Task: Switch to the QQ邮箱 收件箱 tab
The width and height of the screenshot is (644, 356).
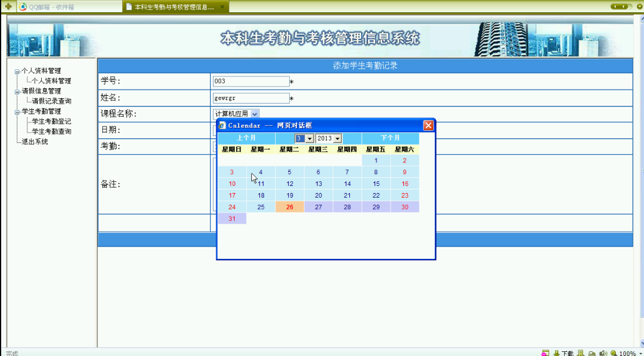Action: (69, 6)
